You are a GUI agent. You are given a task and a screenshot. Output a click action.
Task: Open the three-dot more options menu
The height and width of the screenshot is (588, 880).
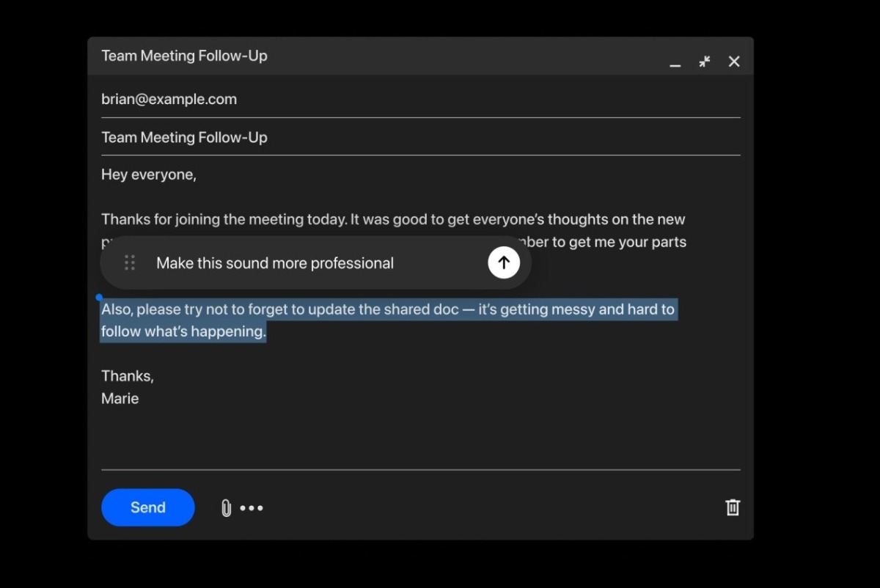point(252,508)
